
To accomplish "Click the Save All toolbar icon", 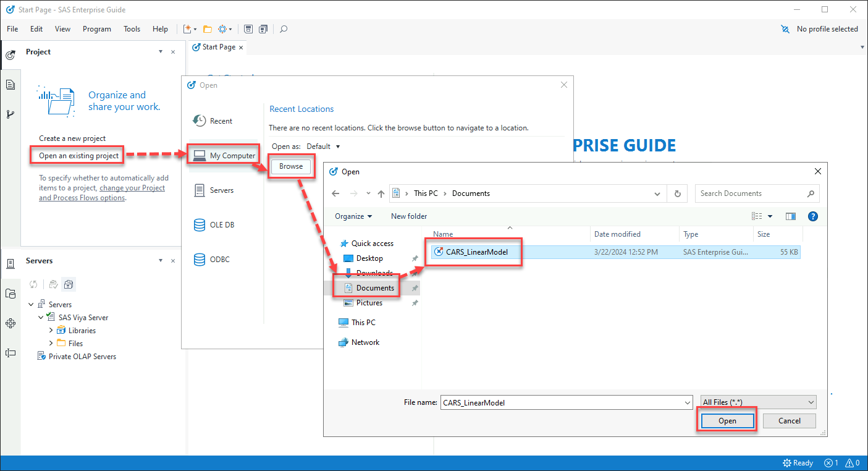I will (263, 29).
